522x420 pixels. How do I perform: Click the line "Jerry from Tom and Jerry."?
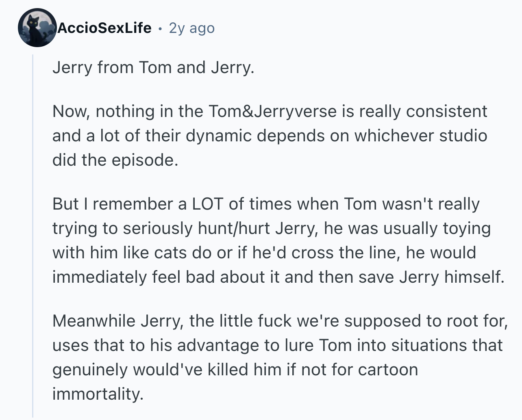click(153, 67)
